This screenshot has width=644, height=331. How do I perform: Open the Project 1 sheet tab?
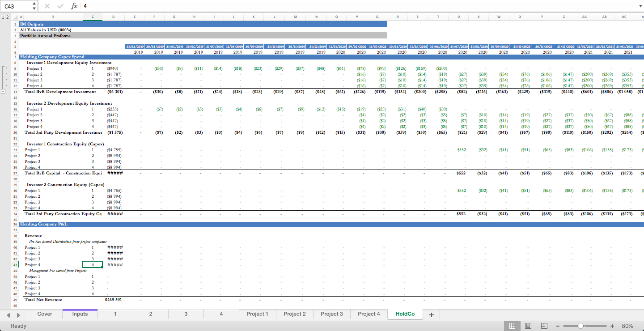(258, 314)
